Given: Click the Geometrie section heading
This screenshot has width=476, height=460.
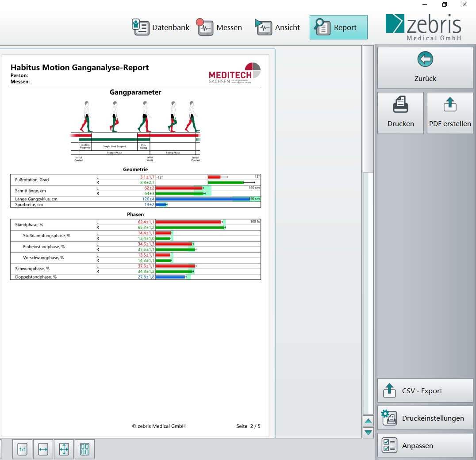Looking at the screenshot, I should (x=135, y=169).
